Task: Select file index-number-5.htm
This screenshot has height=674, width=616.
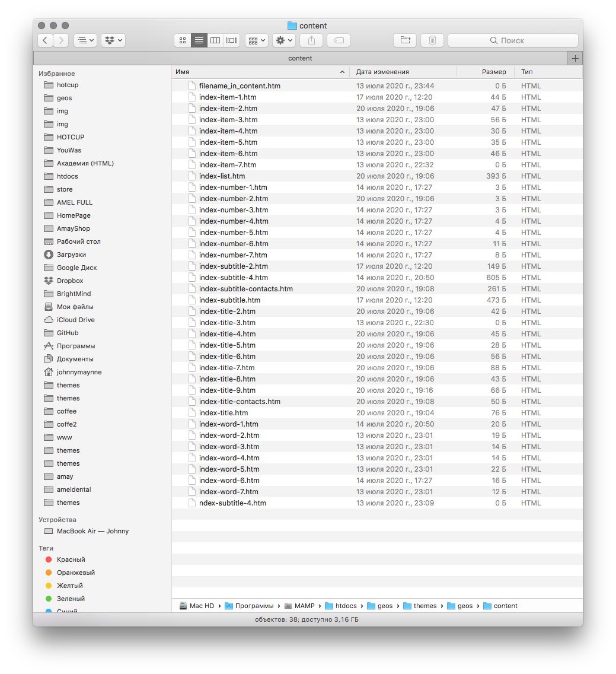Action: (x=377, y=233)
